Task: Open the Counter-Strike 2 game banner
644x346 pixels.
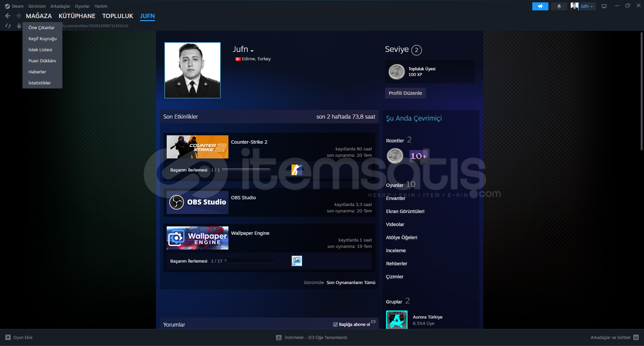Action: 198,147
